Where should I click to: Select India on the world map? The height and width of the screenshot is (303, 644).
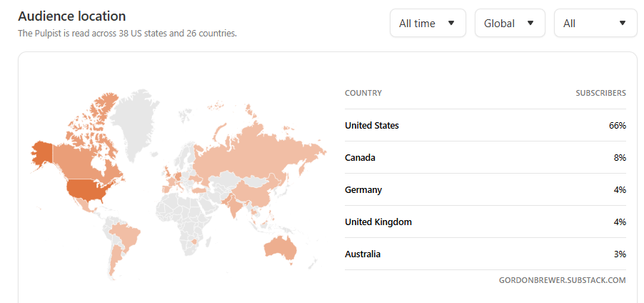point(233,205)
